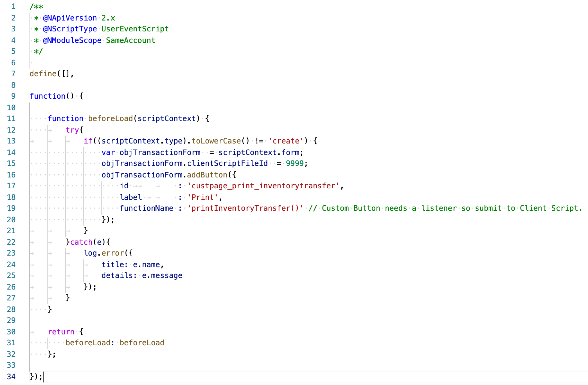588x385 pixels.
Task: Click the UserEventScript text
Action: [x=135, y=29]
